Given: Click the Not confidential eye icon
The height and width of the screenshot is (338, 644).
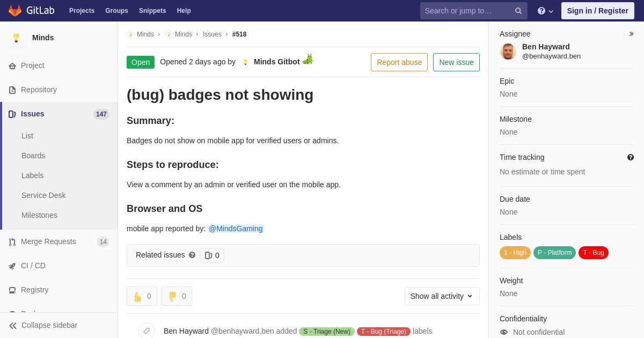Looking at the screenshot, I should (504, 332).
